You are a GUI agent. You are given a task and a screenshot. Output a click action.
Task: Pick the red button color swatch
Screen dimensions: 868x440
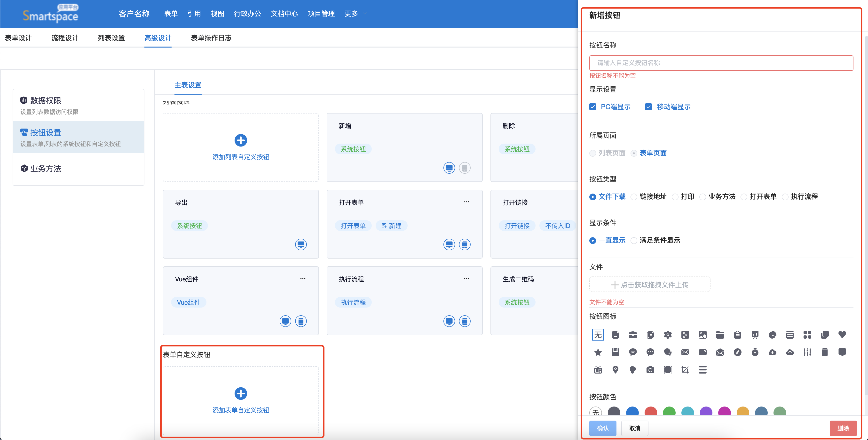pos(650,412)
